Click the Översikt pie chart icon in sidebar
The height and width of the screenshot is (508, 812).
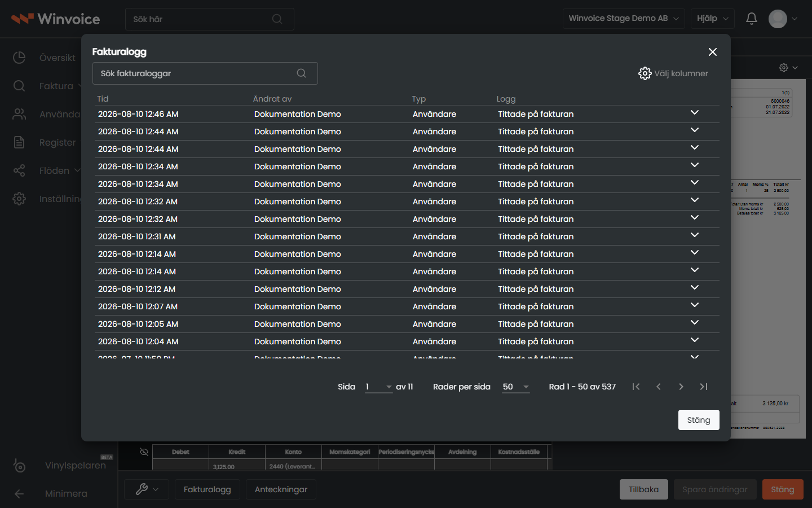pyautogui.click(x=19, y=58)
